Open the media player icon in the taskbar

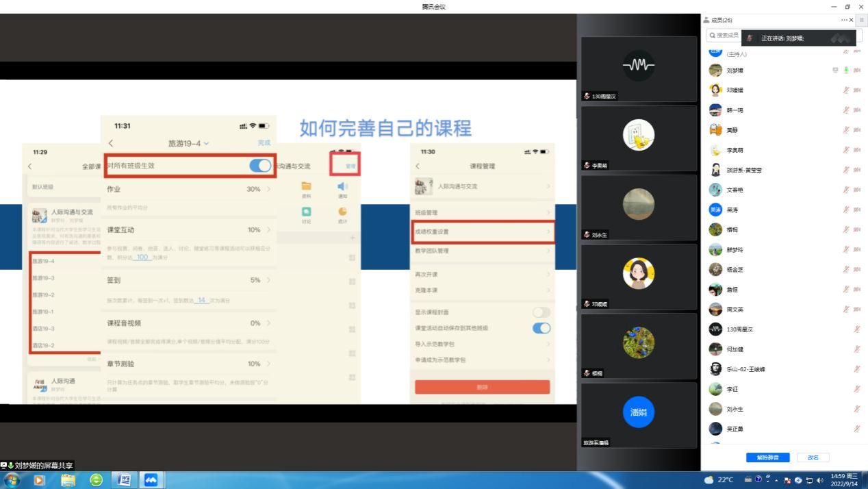[39, 480]
